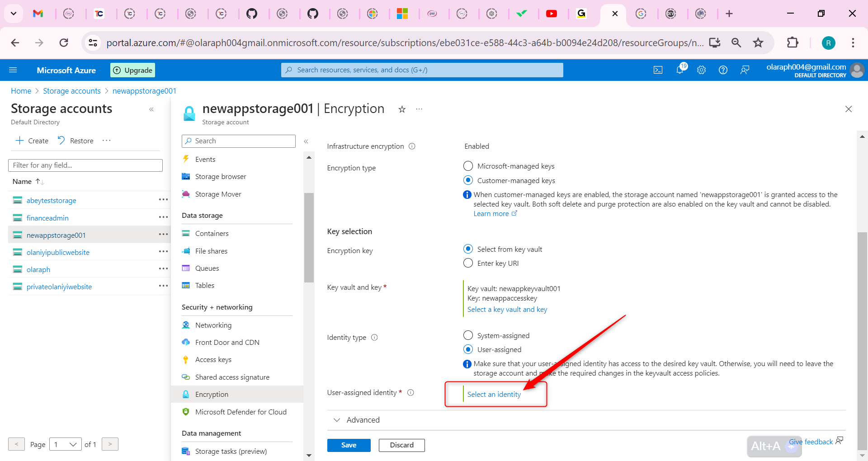Open Containers under Data storage

click(x=212, y=233)
